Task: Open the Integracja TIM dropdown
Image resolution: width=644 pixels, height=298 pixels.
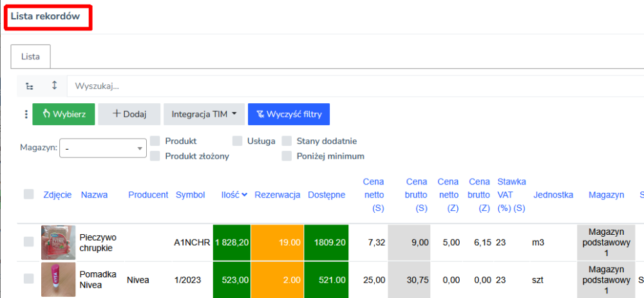Action: [x=204, y=114]
